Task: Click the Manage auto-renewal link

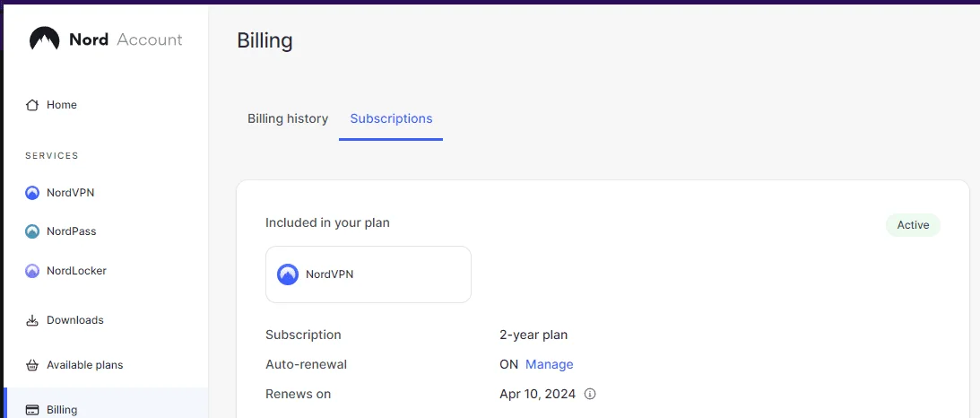Action: (x=549, y=364)
